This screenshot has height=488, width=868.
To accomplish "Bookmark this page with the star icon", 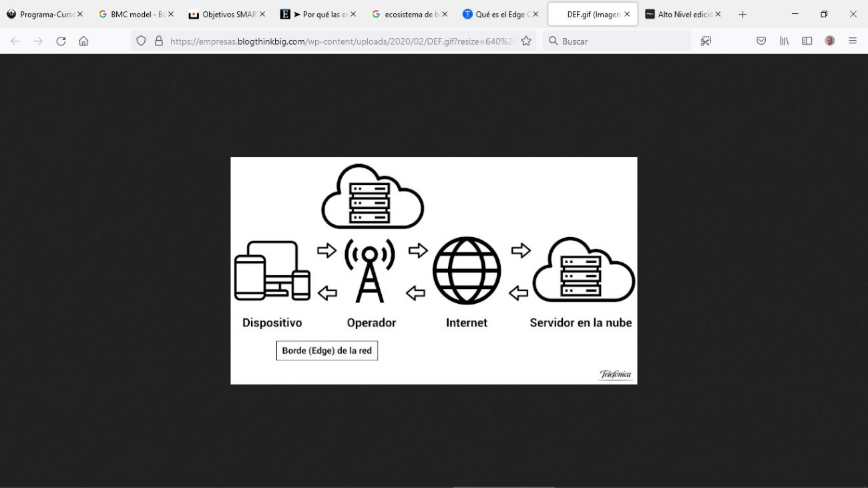I will (x=526, y=41).
